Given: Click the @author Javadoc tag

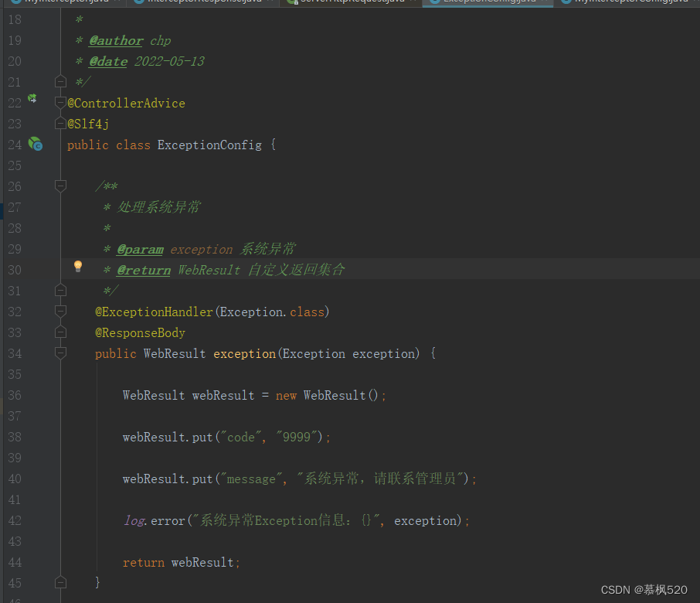Looking at the screenshot, I should [x=116, y=41].
